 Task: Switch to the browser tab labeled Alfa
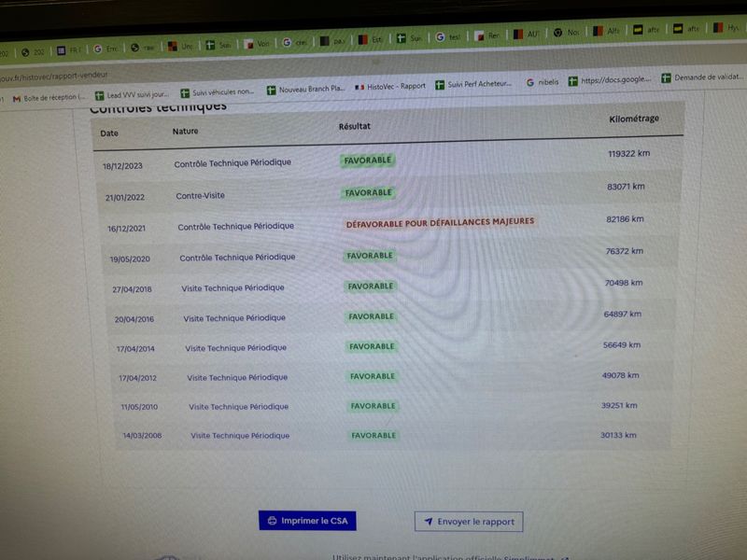coord(605,31)
